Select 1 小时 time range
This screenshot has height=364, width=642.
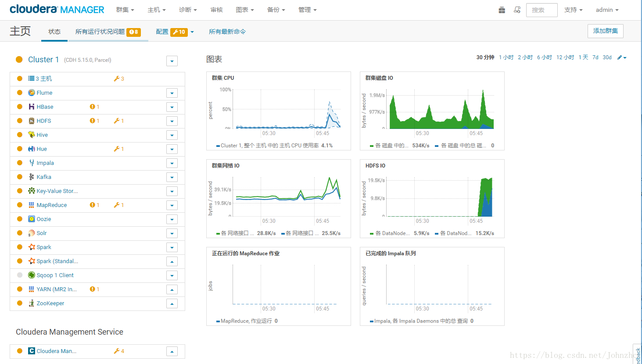tap(506, 57)
